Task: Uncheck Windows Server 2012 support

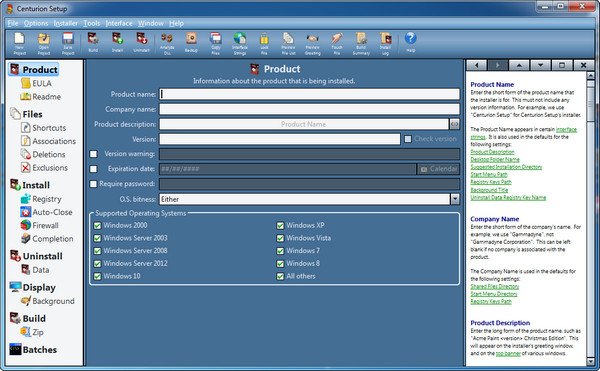Action: tap(97, 264)
